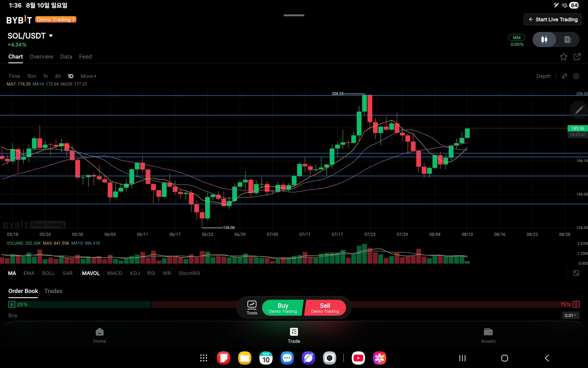Open the SOL/USDT pair selector dropdown
This screenshot has height=368, width=588.
click(30, 36)
